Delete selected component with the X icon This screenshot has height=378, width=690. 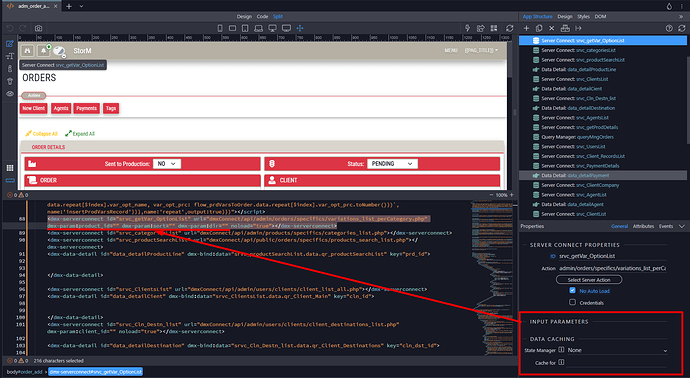click(552, 28)
